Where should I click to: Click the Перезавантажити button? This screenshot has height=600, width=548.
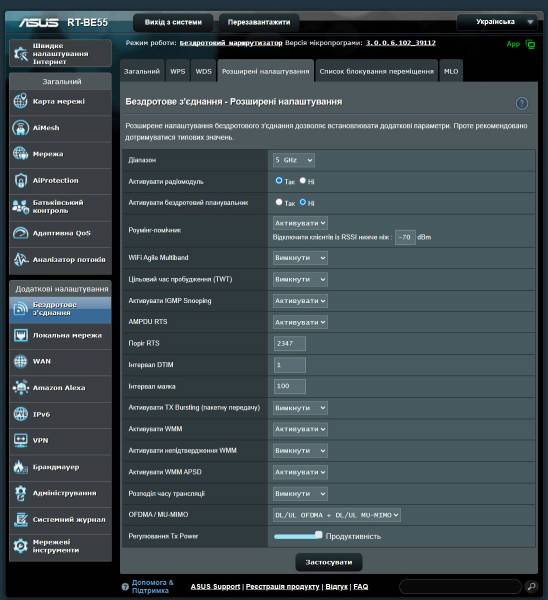click(259, 22)
